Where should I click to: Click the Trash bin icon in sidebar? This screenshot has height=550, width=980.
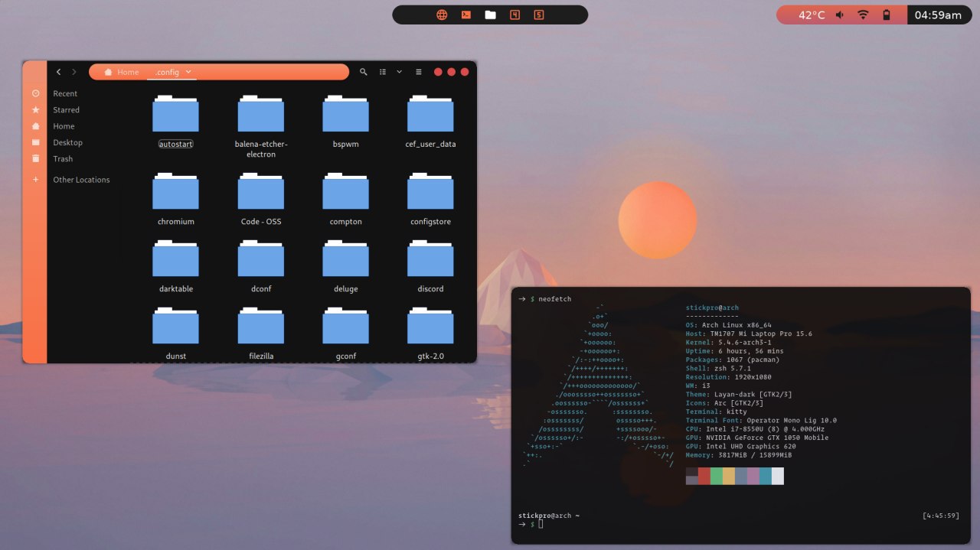(x=35, y=159)
